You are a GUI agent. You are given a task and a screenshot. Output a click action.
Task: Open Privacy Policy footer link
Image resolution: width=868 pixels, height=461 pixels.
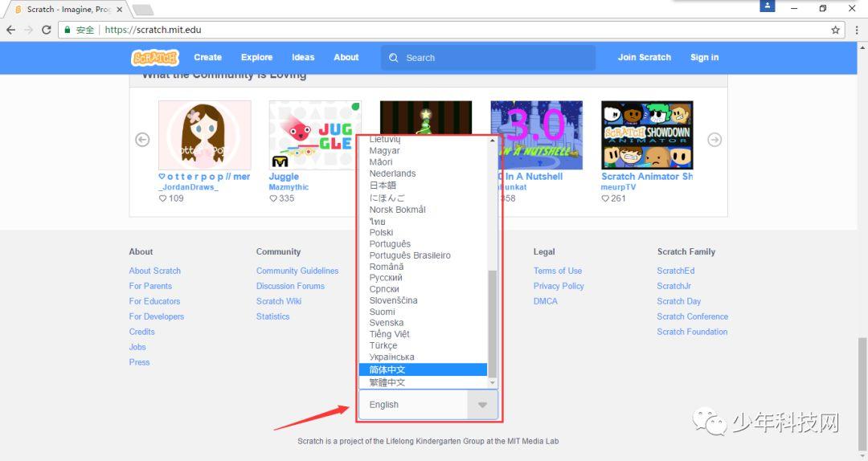(559, 286)
